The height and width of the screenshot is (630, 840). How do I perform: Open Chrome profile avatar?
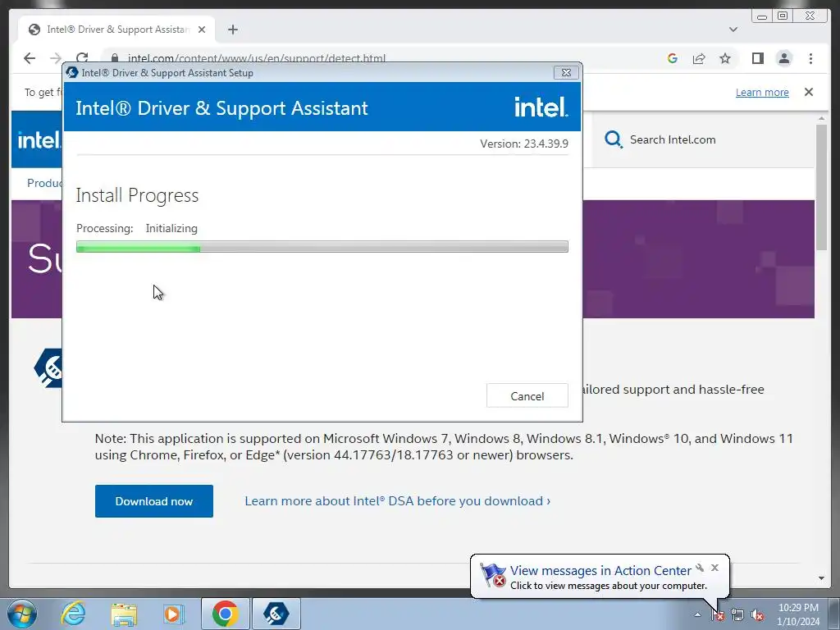point(783,58)
